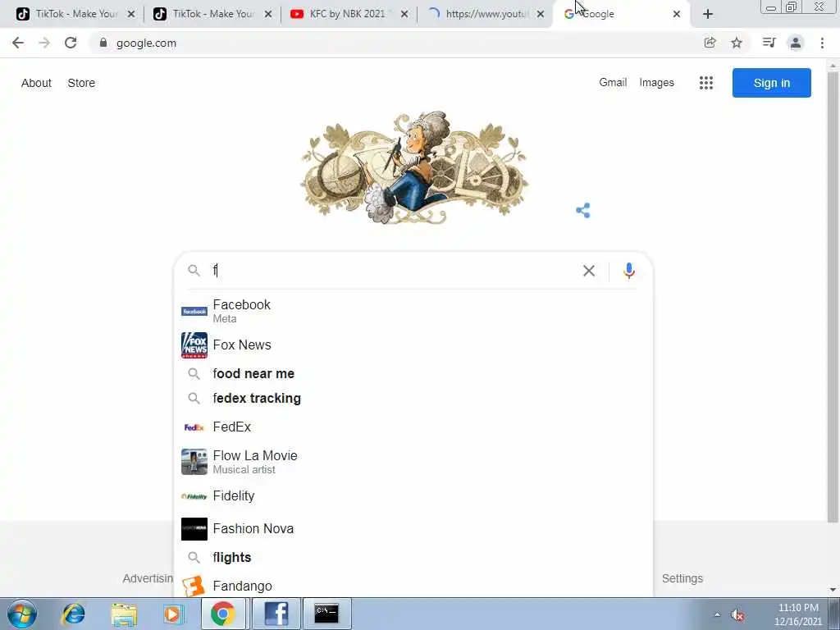Open a new tab with the plus button
Viewport: 840px width, 630px height.
(708, 14)
